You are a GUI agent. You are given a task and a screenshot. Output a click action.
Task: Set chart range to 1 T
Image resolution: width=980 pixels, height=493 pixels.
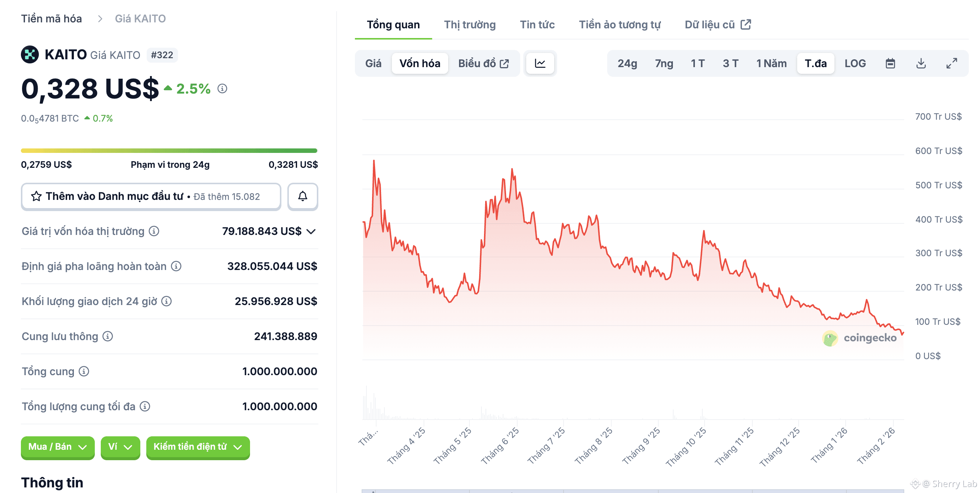pos(698,63)
